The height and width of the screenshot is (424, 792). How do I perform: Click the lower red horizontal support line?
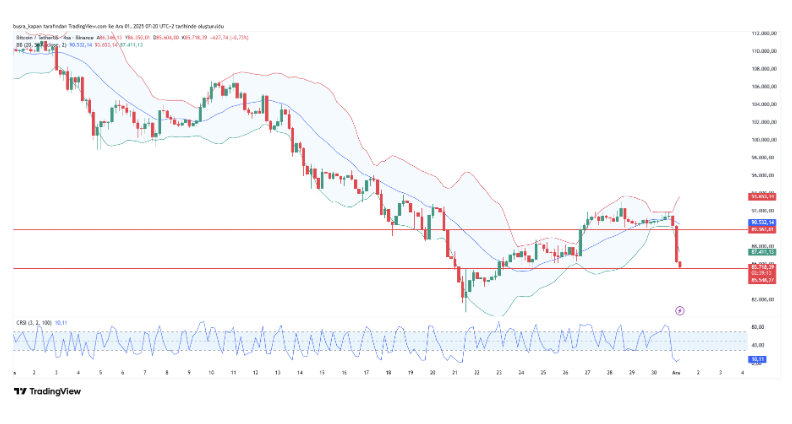pos(300,268)
